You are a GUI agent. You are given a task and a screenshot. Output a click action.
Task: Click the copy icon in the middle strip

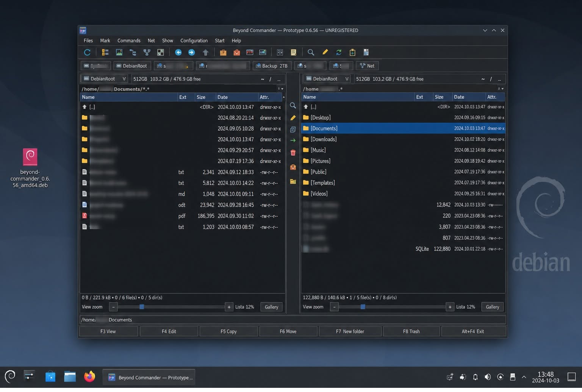click(293, 130)
